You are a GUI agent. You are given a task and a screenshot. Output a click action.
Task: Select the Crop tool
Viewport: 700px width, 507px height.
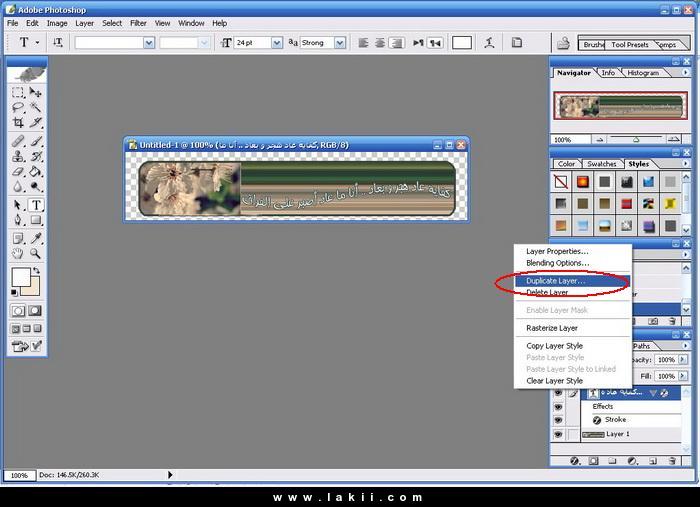[18, 122]
